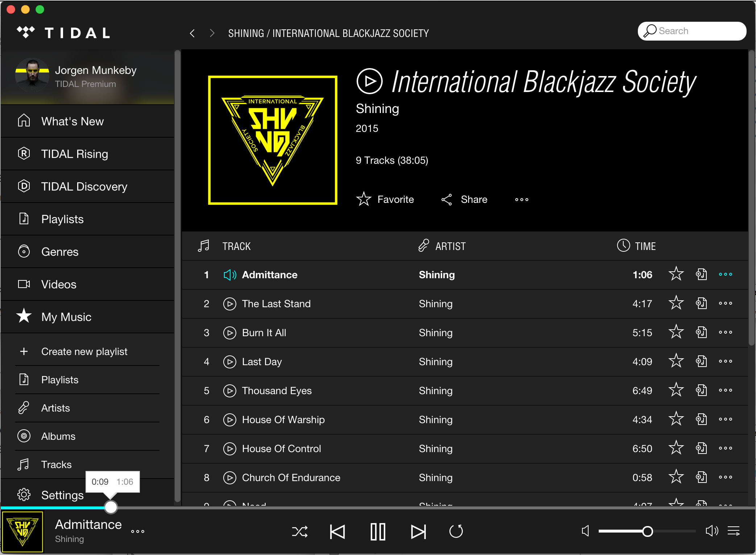
Task: Open more options for Admittance row
Action: coord(726,274)
